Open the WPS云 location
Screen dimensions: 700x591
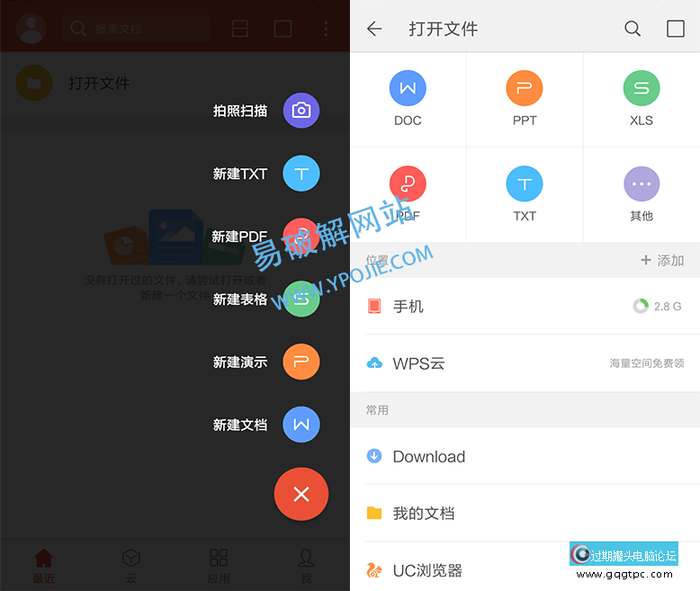pos(525,363)
